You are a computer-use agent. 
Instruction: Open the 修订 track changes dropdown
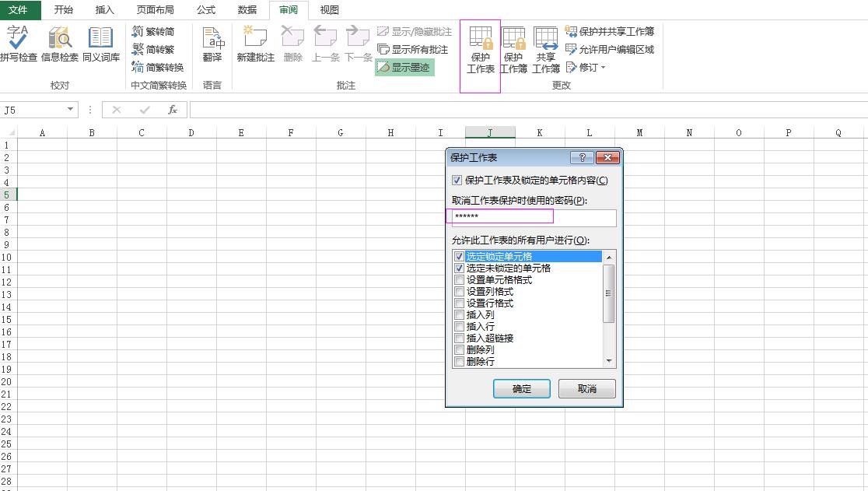coord(586,67)
